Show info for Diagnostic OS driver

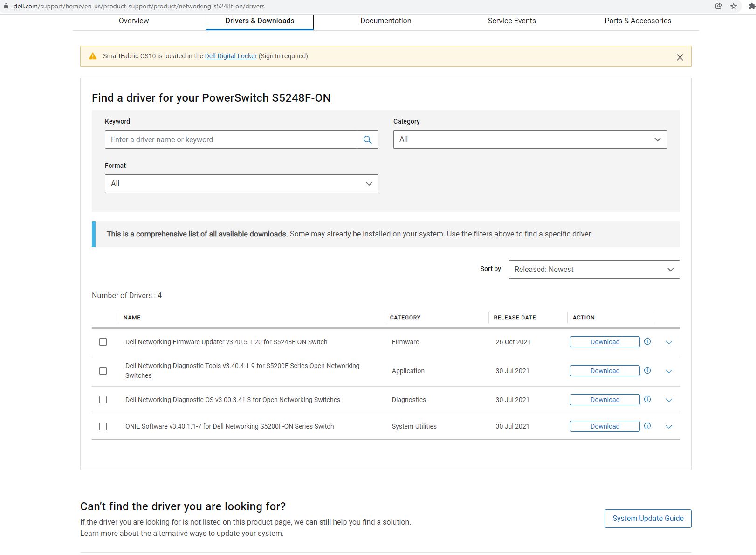pyautogui.click(x=647, y=399)
